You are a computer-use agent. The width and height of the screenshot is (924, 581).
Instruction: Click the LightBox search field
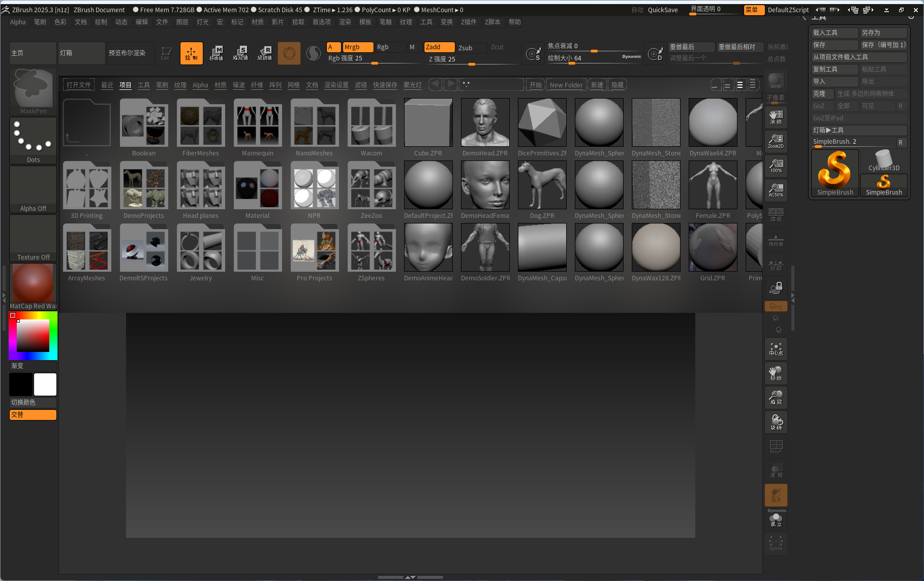(x=491, y=84)
